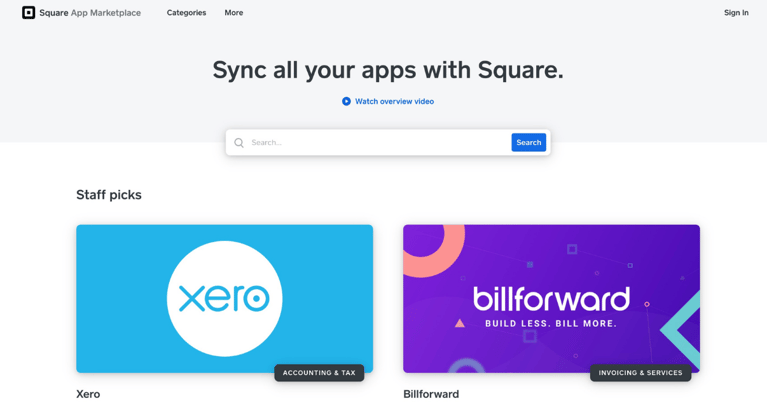Click the Square logo icon
Viewport: 767px width, 403px height.
point(28,13)
